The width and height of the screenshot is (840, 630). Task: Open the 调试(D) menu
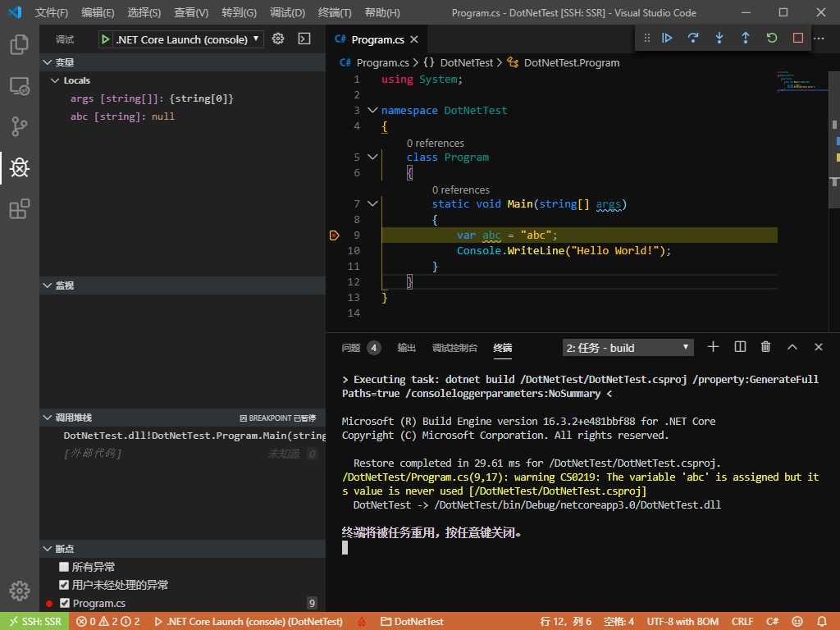pos(287,13)
